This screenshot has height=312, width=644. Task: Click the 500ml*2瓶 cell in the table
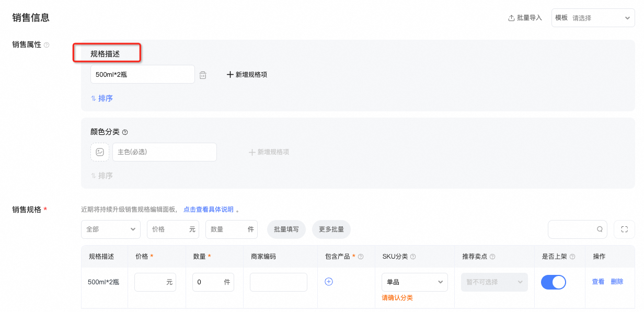[103, 282]
